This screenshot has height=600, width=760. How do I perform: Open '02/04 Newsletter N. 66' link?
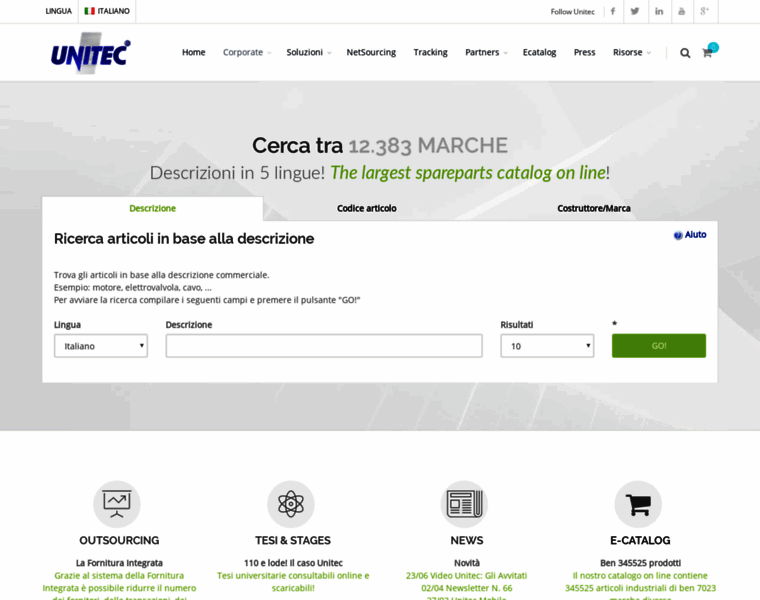(x=466, y=588)
